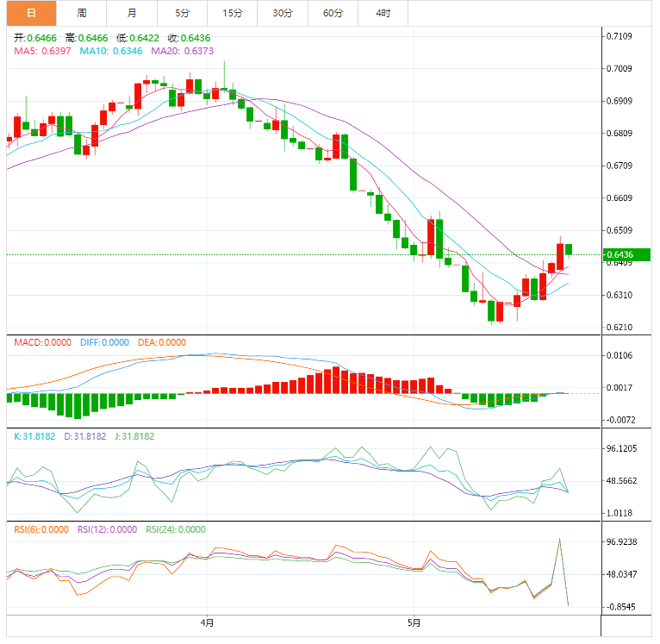Click the 96.1205 KDJ axis label

pos(622,448)
